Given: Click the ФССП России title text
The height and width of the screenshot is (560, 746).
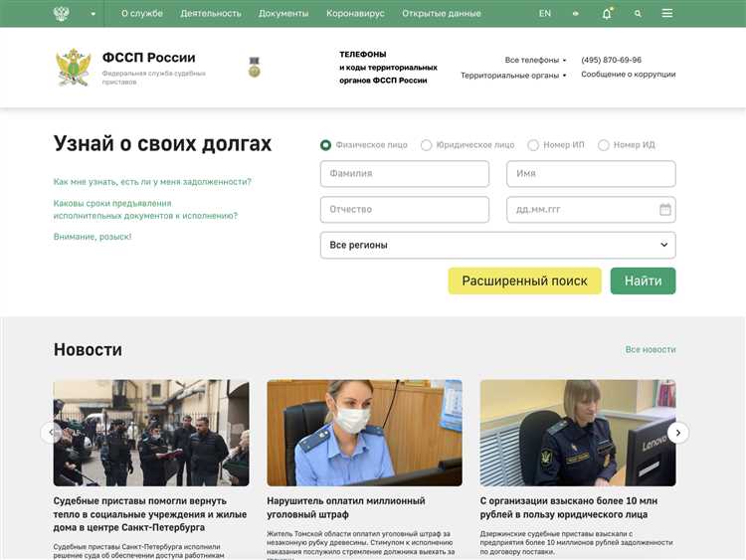Looking at the screenshot, I should [149, 58].
